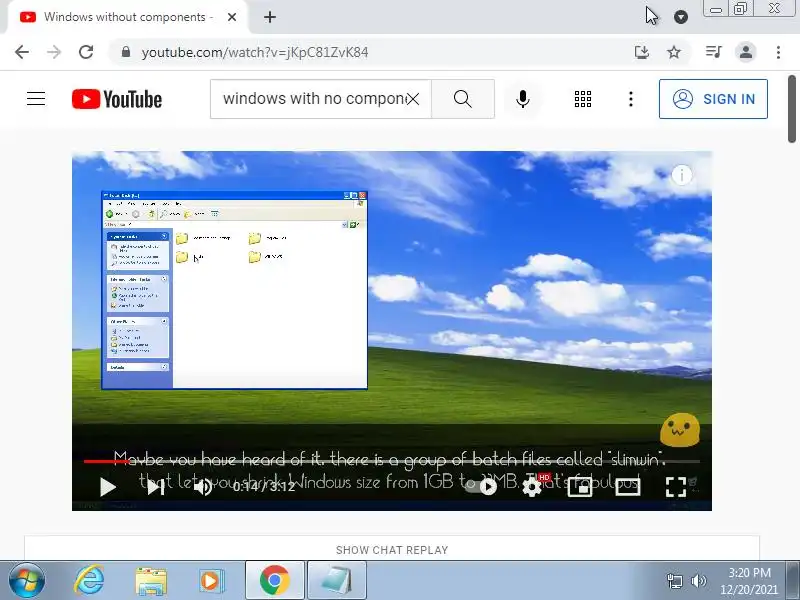Click the SIGN IN button

click(713, 98)
